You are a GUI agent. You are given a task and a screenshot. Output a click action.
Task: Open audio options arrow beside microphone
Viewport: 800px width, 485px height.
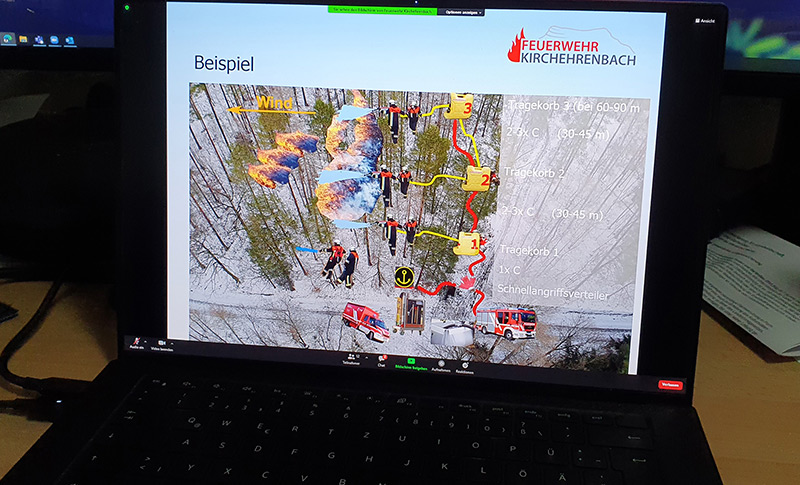click(x=145, y=341)
